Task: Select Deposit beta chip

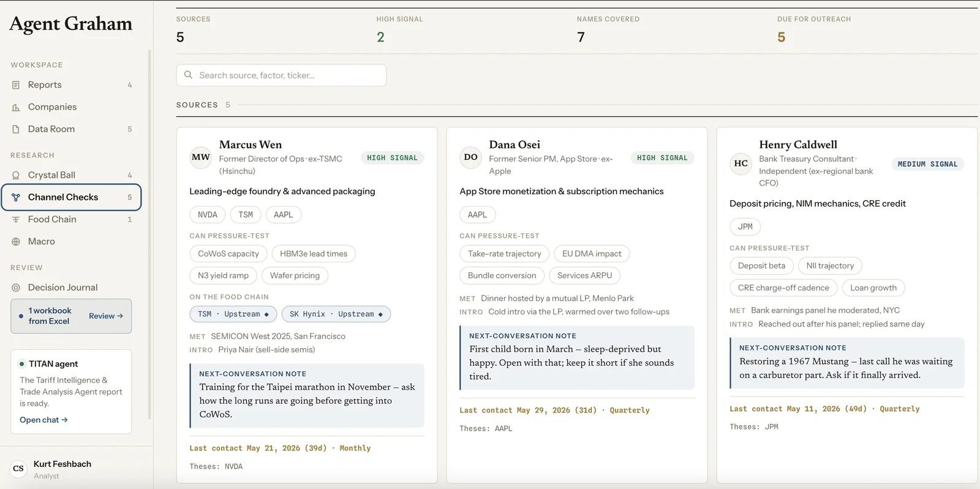Action: pyautogui.click(x=762, y=266)
